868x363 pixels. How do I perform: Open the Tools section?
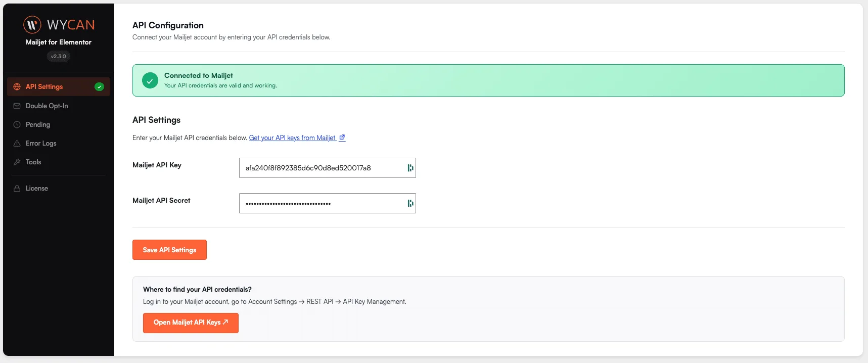(x=59, y=162)
